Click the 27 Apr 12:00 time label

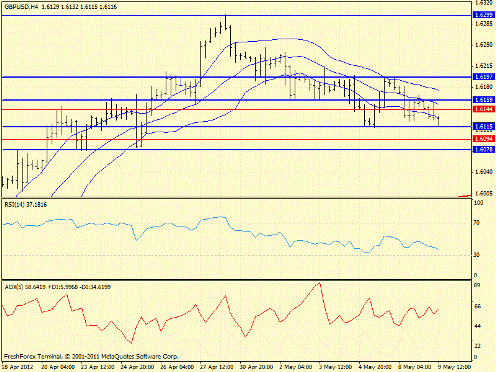[217, 367]
